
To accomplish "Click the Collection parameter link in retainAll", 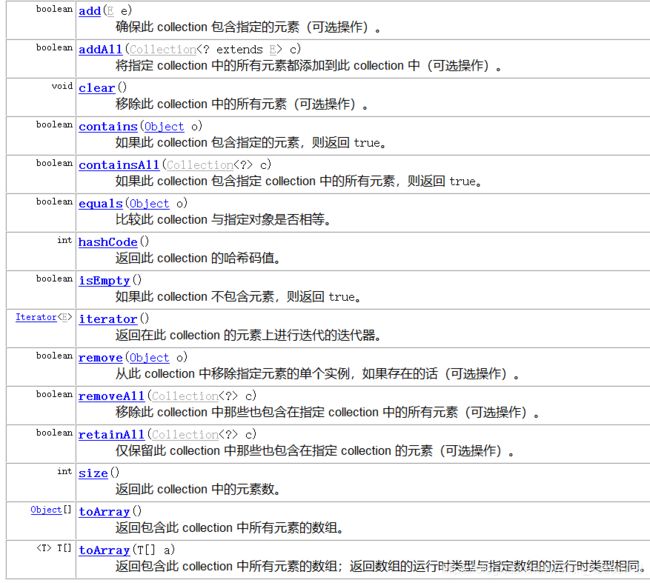I will coord(185,435).
